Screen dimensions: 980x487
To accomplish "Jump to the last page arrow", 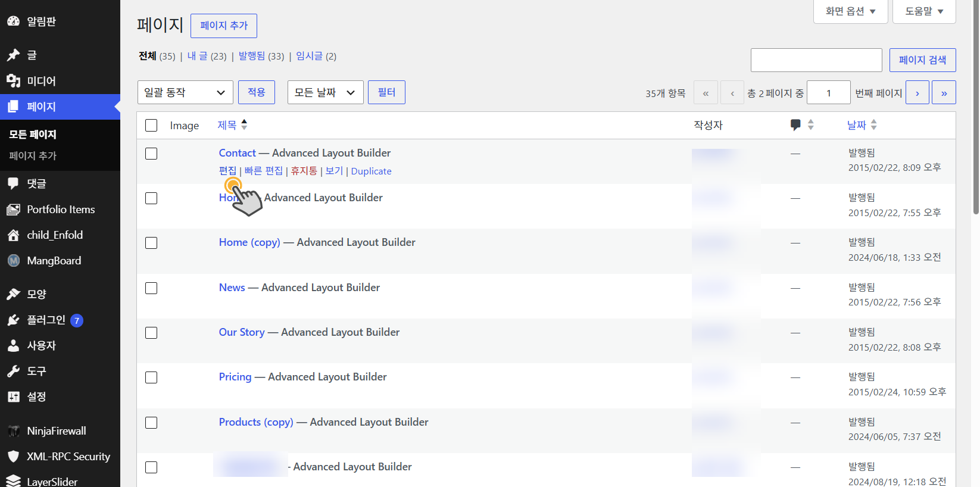I will [x=944, y=93].
